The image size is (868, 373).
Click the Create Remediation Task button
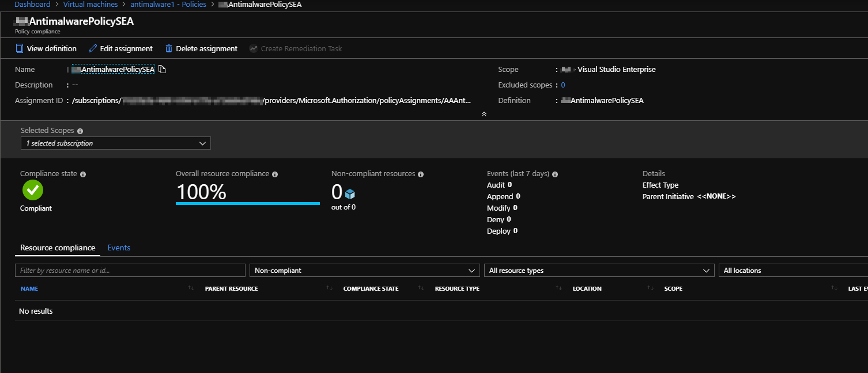[x=296, y=48]
